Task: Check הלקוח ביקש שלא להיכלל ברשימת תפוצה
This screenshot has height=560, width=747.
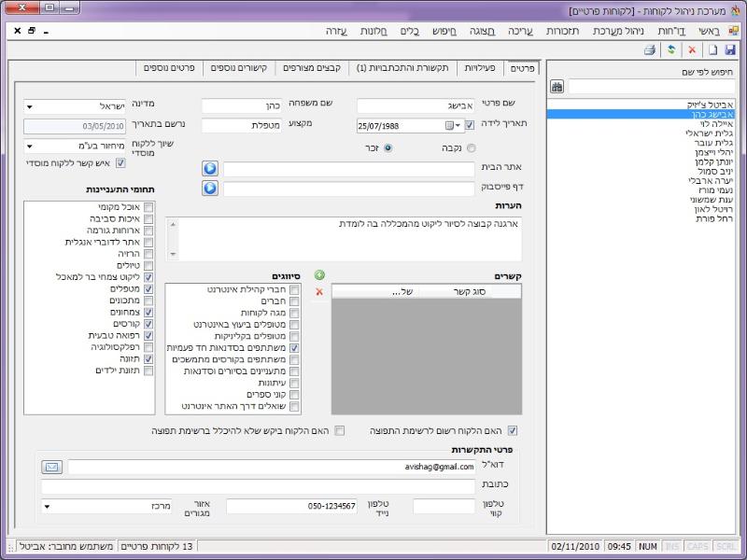Action: coord(339,431)
